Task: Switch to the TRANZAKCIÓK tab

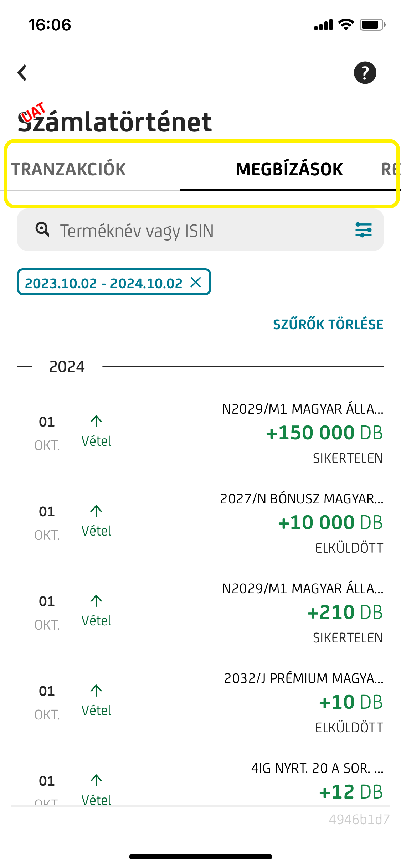Action: pyautogui.click(x=69, y=169)
